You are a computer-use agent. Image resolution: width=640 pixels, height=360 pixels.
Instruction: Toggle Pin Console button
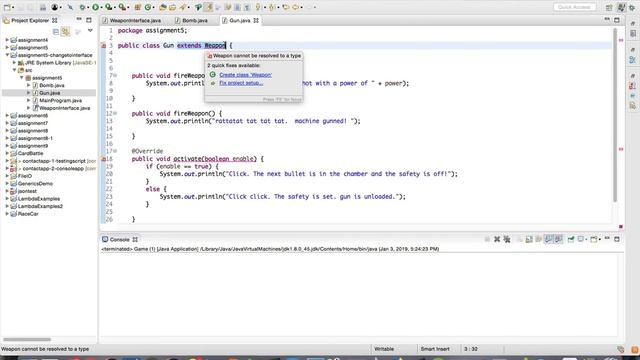[x=571, y=239]
